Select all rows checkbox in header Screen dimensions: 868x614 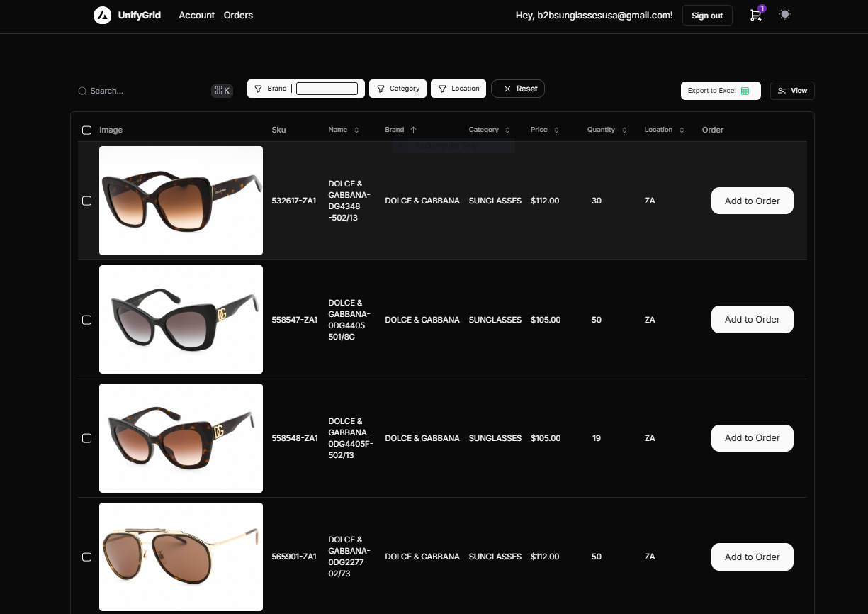(86, 130)
